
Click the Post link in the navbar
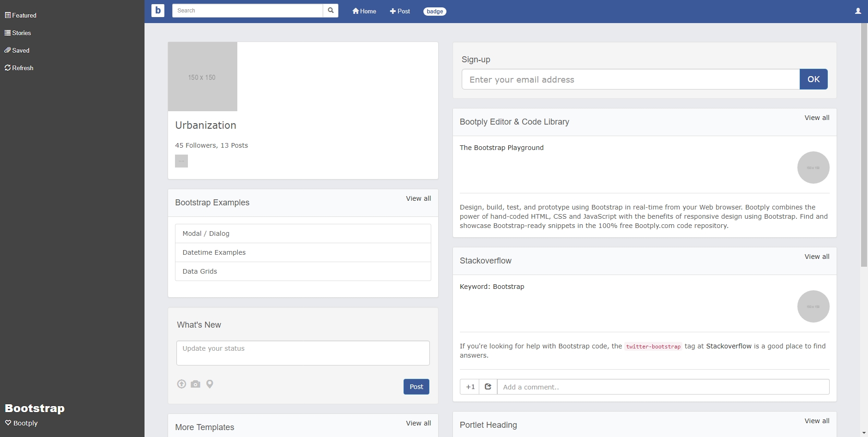coord(400,11)
